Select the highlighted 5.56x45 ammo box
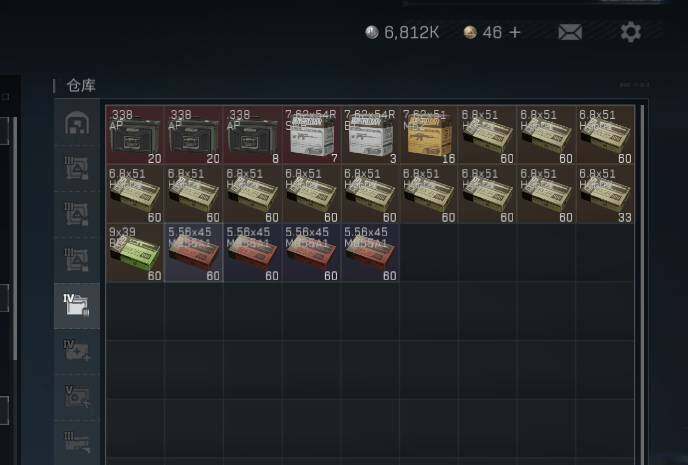688x465 pixels. point(194,252)
